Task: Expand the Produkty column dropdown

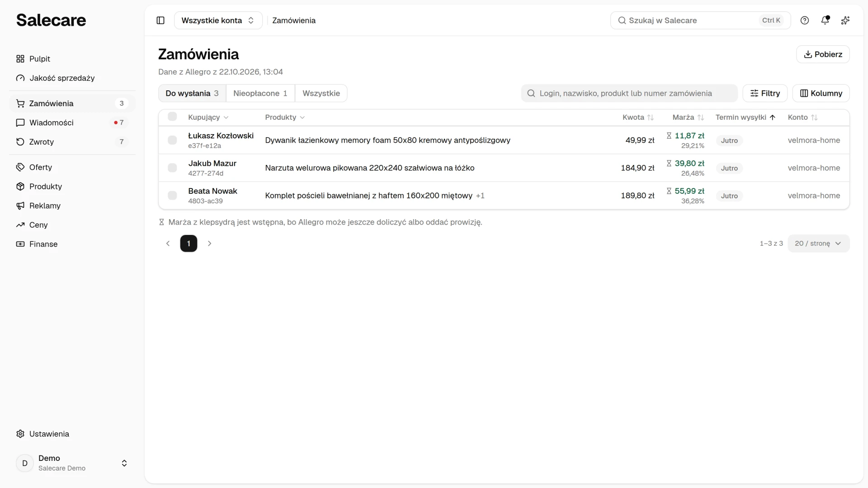Action: tap(285, 117)
